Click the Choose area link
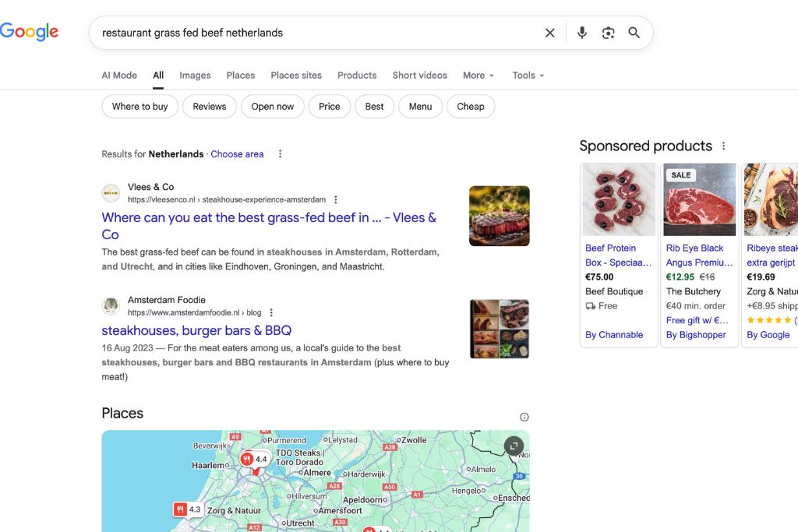 click(237, 154)
